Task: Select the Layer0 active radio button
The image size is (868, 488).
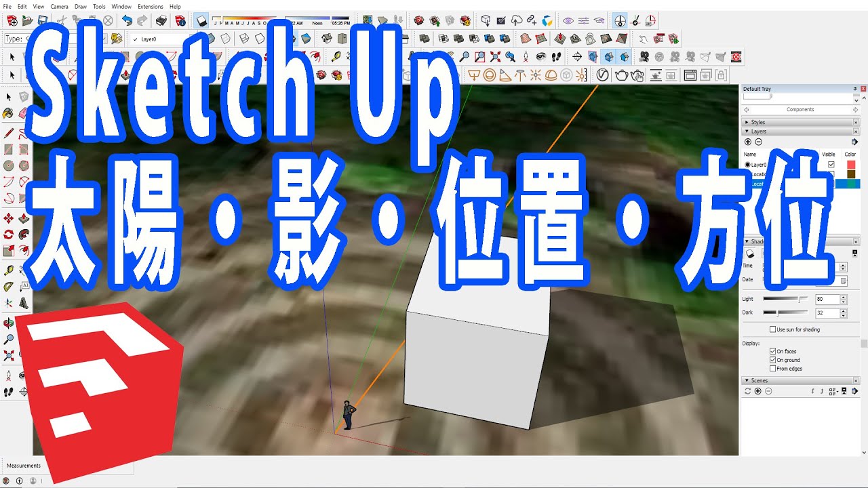Action: (748, 165)
